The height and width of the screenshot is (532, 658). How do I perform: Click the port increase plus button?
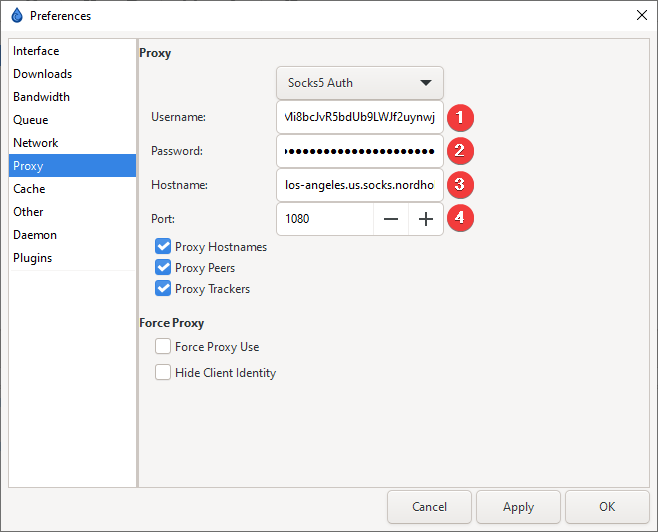[426, 219]
